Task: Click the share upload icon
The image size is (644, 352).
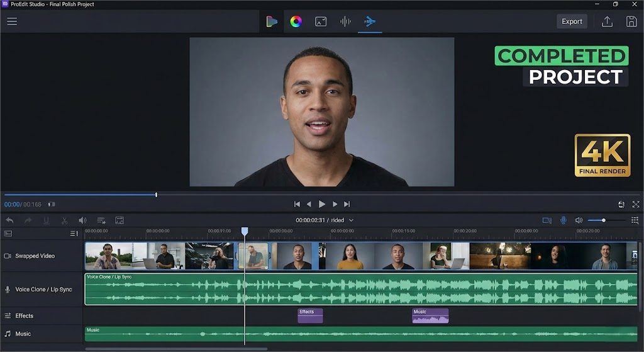Action: pyautogui.click(x=607, y=21)
